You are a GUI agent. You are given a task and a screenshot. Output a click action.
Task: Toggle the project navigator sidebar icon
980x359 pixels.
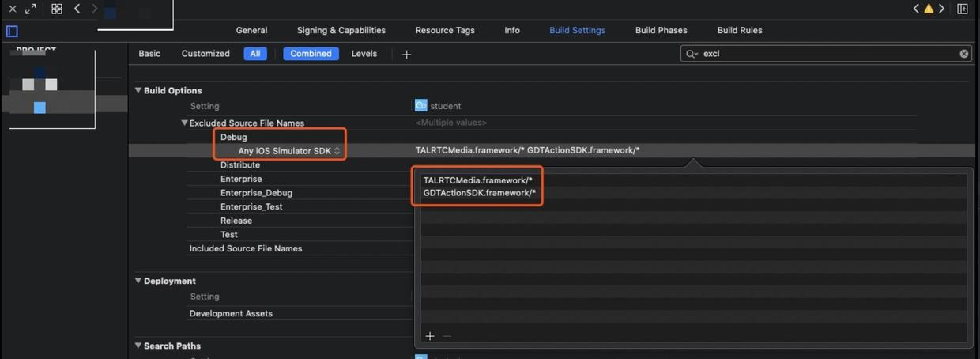(x=12, y=31)
